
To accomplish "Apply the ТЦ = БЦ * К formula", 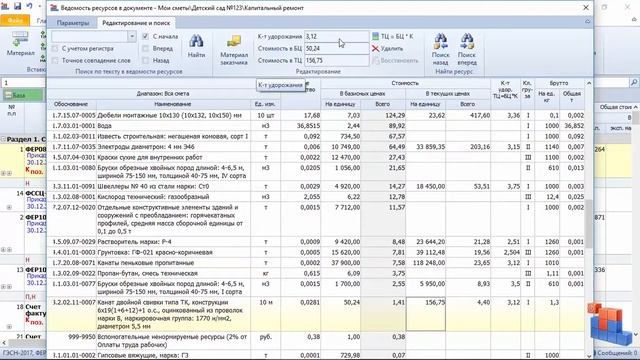I will click(393, 36).
